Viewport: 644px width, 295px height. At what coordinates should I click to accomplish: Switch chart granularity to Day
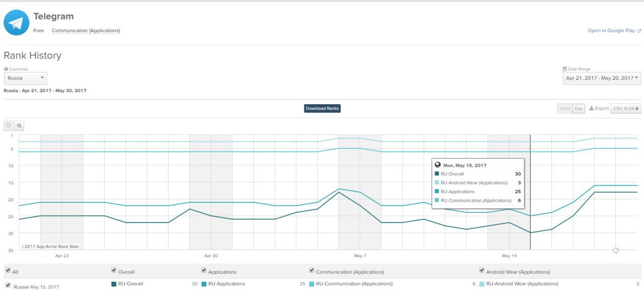579,108
